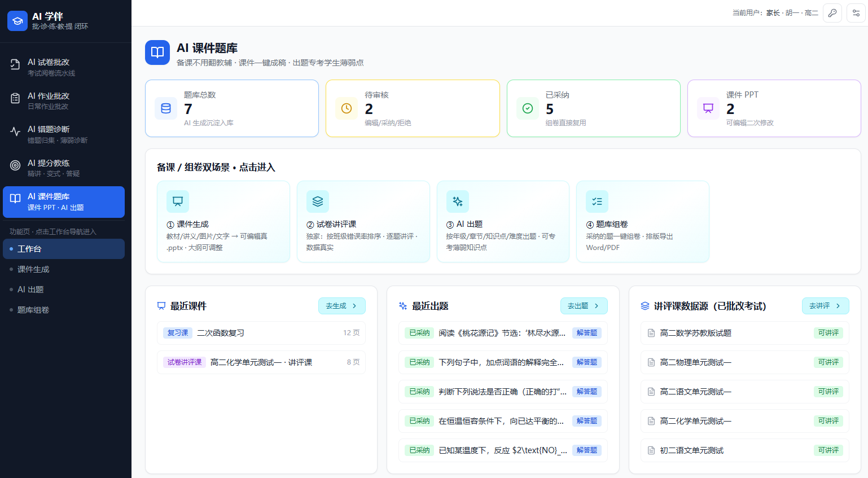Select 工作台 sub-navigation item

point(64,249)
